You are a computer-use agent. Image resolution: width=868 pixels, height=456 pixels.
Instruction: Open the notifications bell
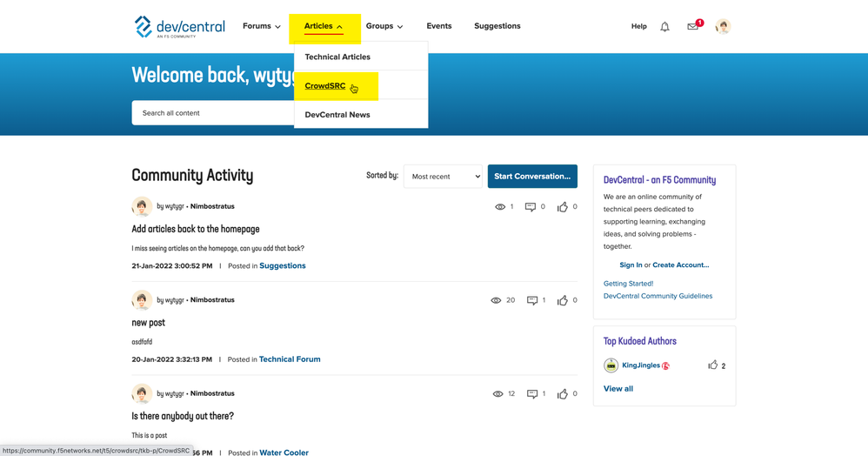tap(664, 27)
